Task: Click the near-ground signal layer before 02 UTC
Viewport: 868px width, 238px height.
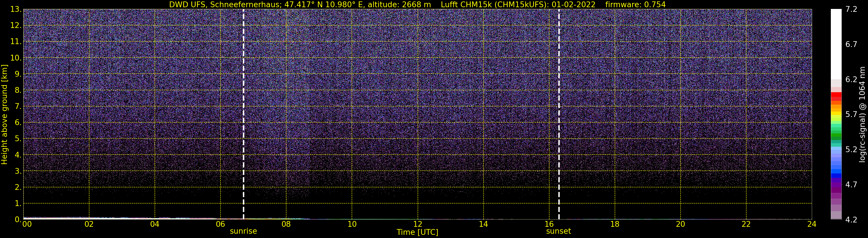Action: tap(56, 218)
